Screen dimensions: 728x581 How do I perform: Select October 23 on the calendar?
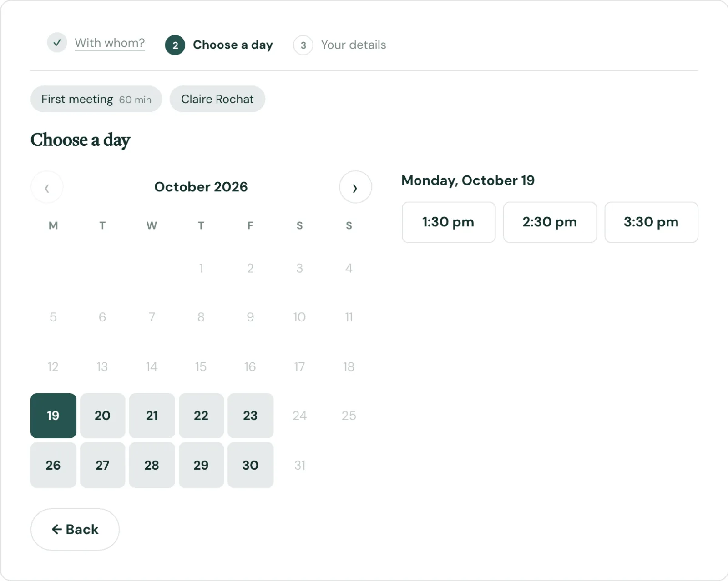(250, 416)
